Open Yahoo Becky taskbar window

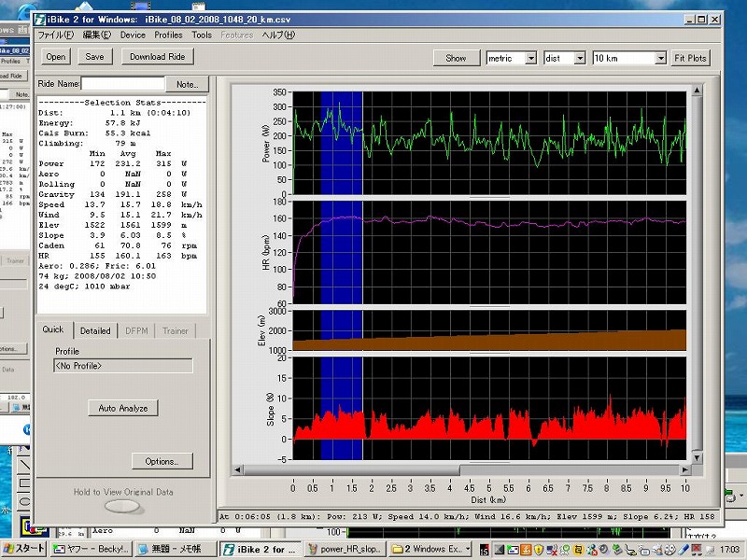coord(91,549)
